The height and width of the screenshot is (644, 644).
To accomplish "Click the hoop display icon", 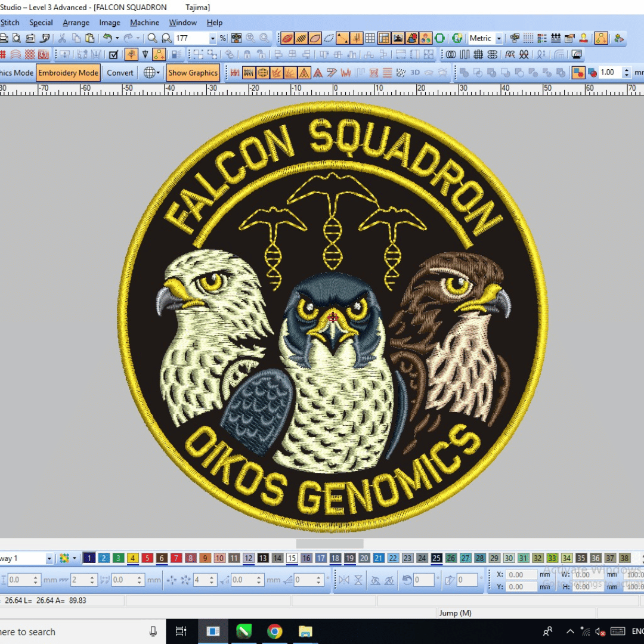I will click(x=440, y=38).
